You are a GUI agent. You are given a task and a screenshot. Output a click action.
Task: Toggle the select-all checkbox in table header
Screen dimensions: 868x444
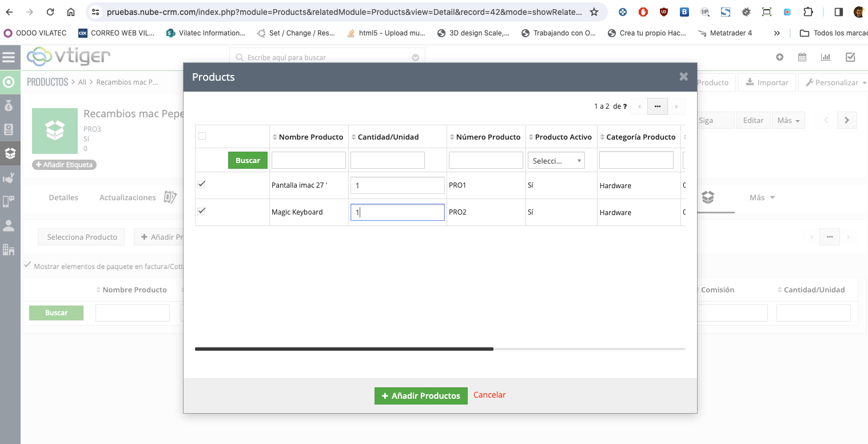click(202, 136)
